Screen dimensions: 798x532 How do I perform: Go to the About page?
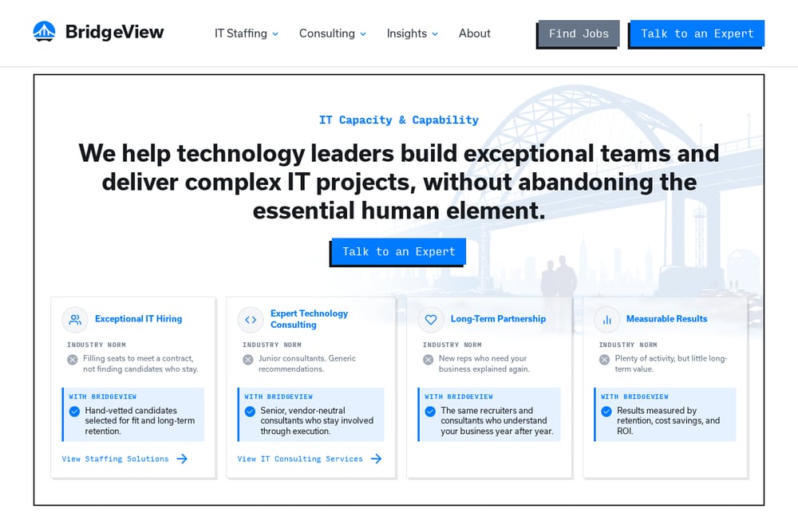474,33
